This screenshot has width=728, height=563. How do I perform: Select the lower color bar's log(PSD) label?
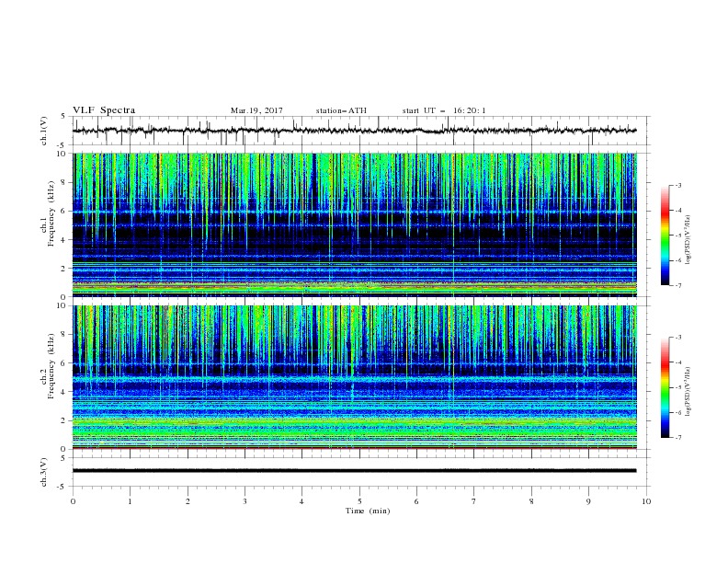click(688, 392)
